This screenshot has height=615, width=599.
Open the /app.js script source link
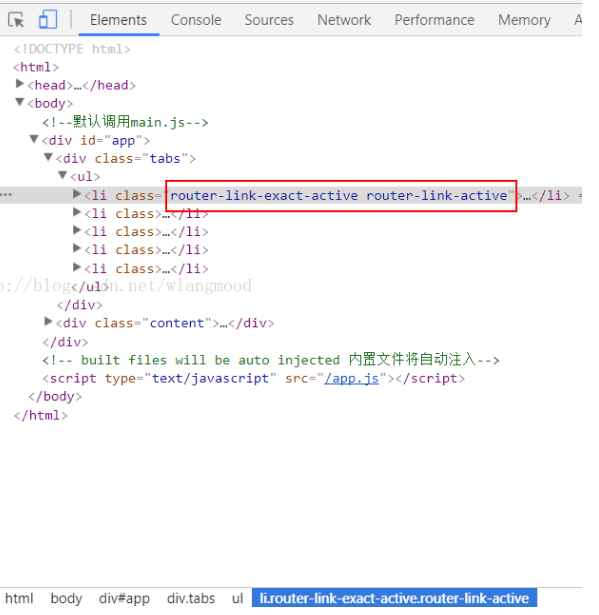point(352,378)
